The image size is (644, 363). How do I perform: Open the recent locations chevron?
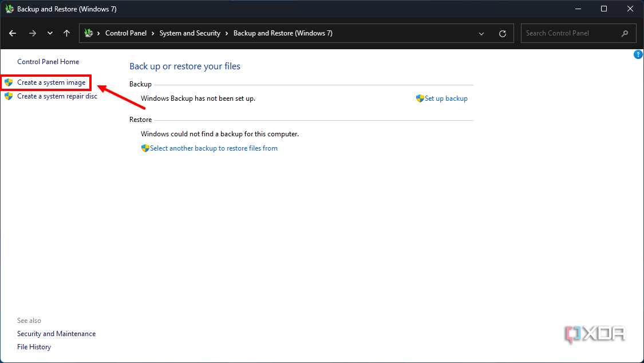point(50,33)
